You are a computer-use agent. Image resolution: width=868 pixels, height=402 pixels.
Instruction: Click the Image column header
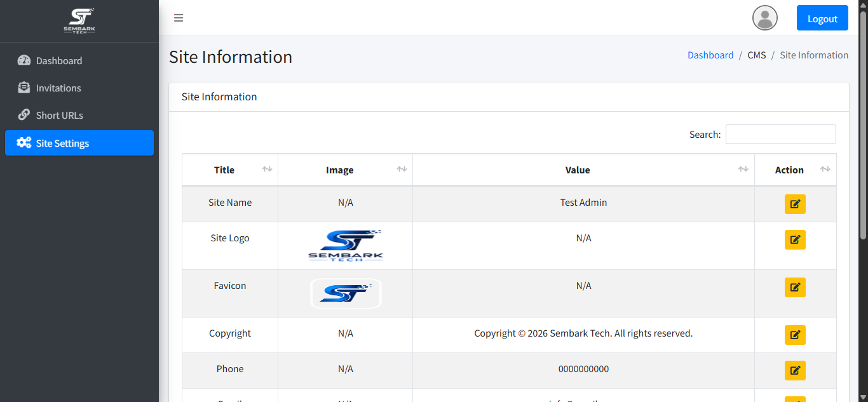(x=346, y=170)
